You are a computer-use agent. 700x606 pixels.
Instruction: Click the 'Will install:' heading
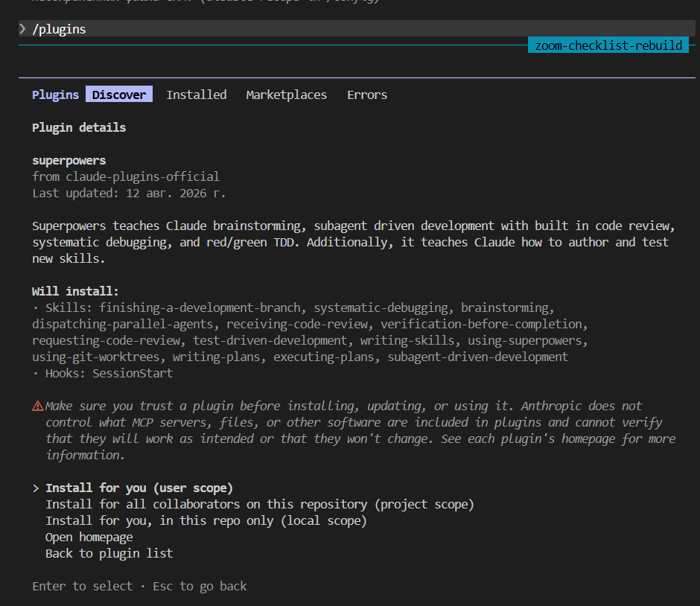75,291
